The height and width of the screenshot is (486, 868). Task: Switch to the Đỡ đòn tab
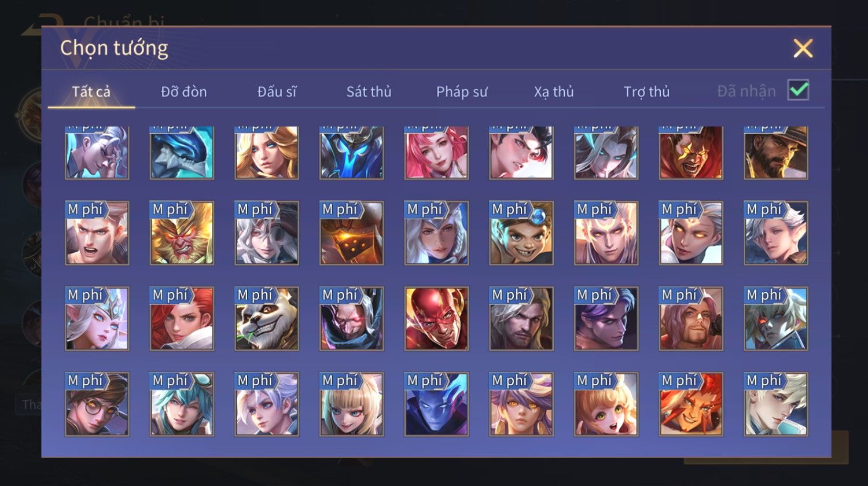[x=184, y=91]
